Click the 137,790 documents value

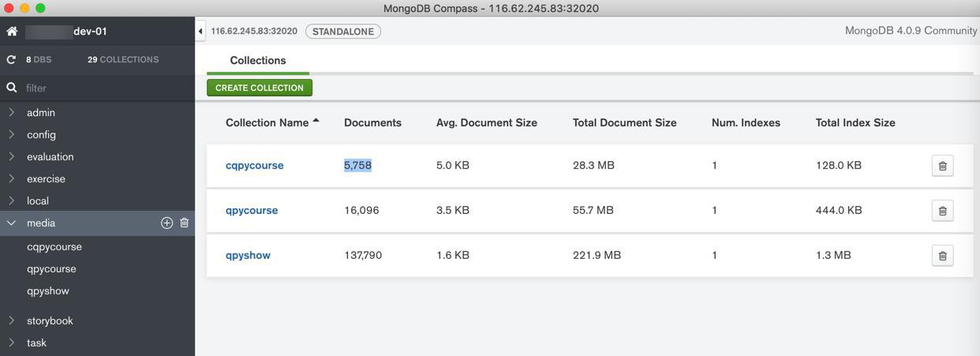tap(363, 256)
